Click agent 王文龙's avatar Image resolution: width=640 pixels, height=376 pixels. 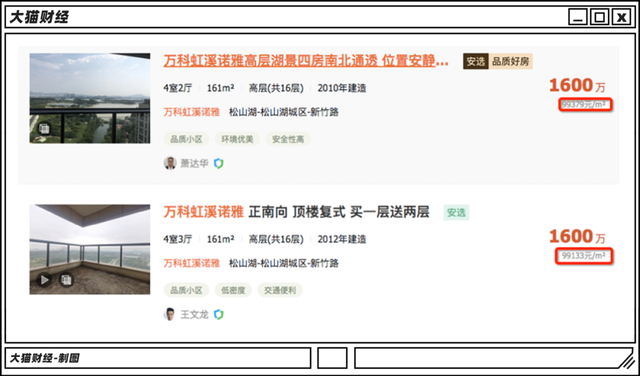point(170,314)
